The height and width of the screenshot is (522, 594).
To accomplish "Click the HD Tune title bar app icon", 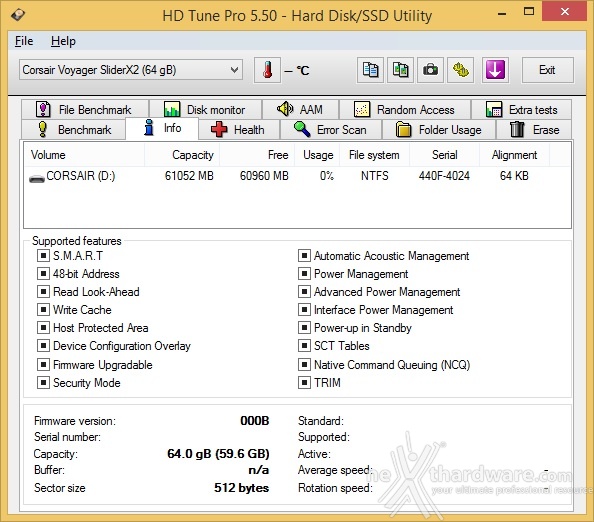I will point(18,15).
